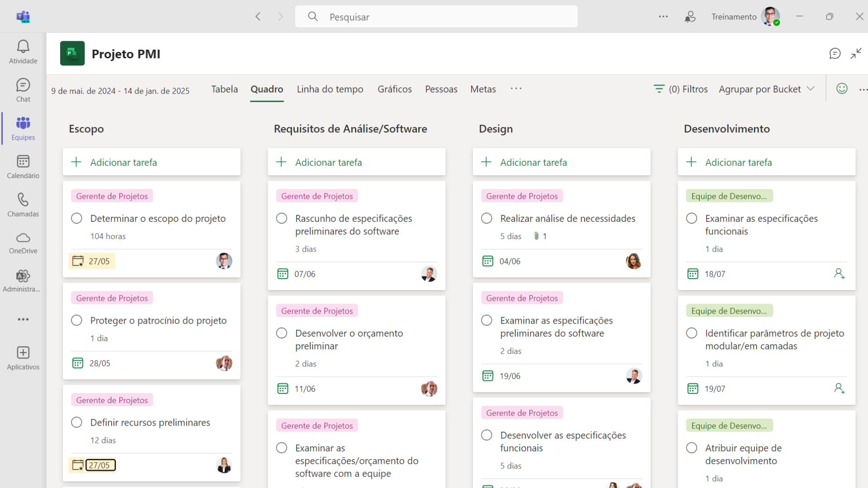Mark Proteger o patrocínio do projeto complete

pos(77,321)
